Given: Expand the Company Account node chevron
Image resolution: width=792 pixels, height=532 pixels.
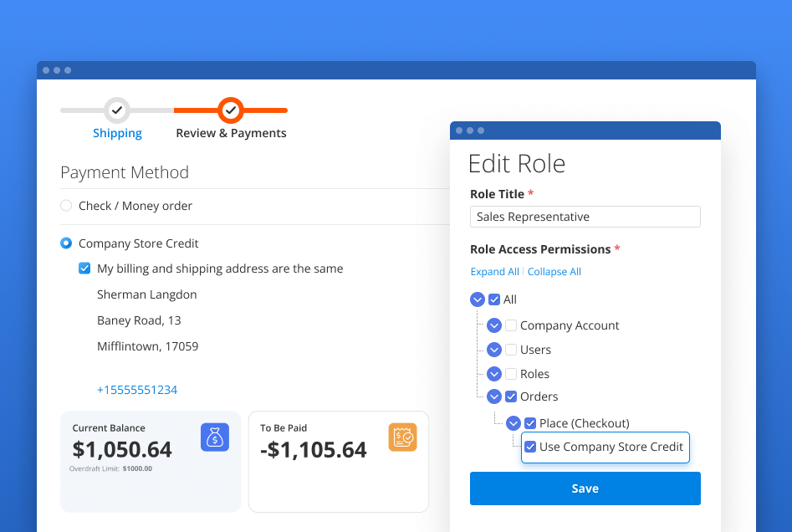Looking at the screenshot, I should coord(494,325).
